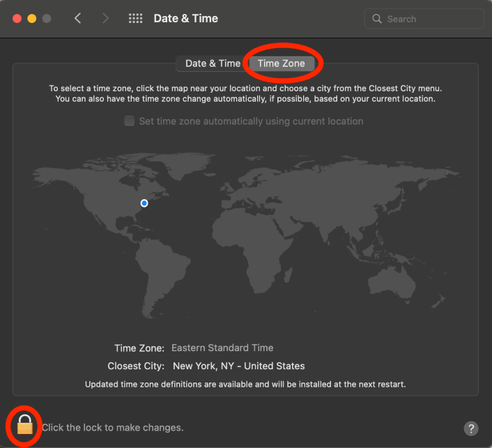
Task: Switch to the Date & Time tab
Action: pos(213,63)
